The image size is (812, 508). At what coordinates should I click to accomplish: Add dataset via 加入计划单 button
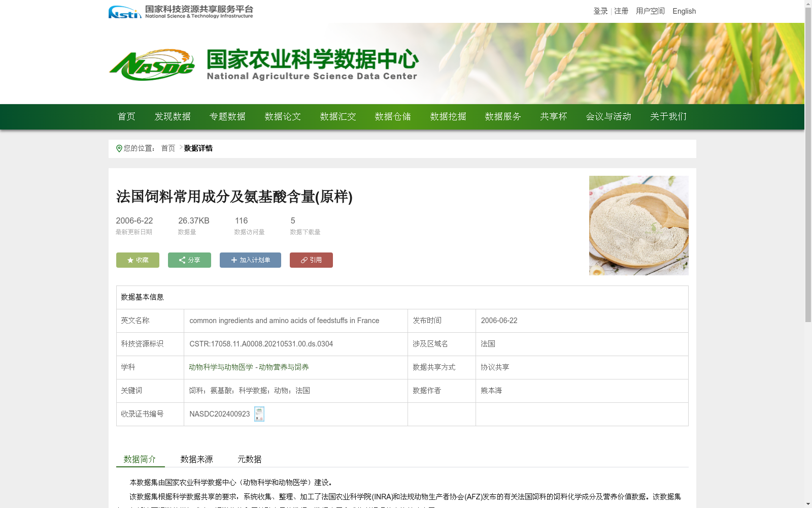tap(250, 260)
